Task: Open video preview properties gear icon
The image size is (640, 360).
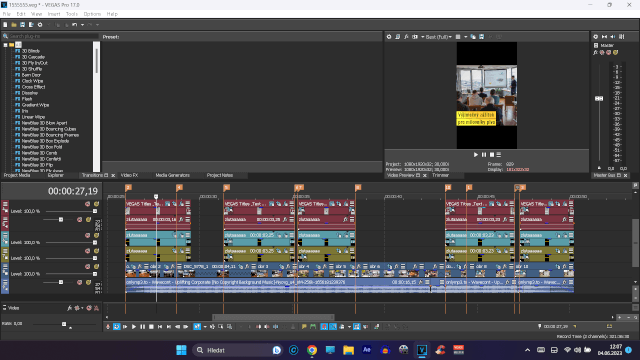Action: coord(389,37)
